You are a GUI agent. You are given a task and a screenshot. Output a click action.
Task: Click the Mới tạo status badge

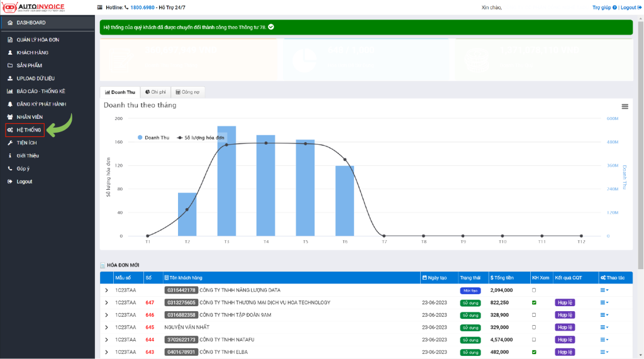(470, 290)
